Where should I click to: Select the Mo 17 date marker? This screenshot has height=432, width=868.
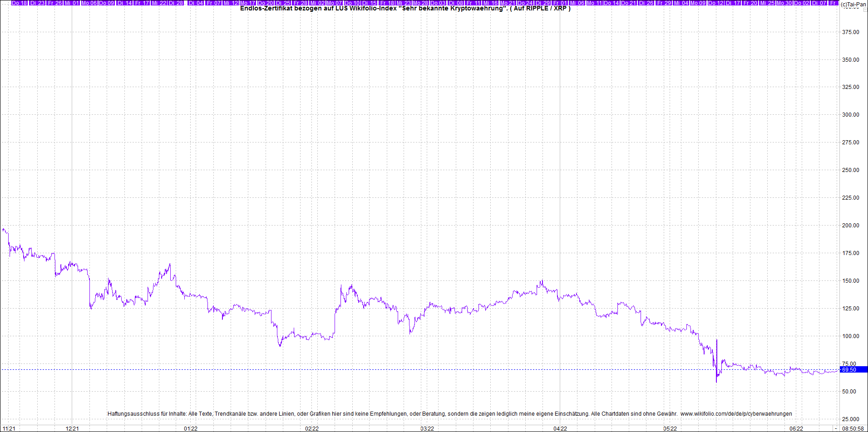(248, 3)
